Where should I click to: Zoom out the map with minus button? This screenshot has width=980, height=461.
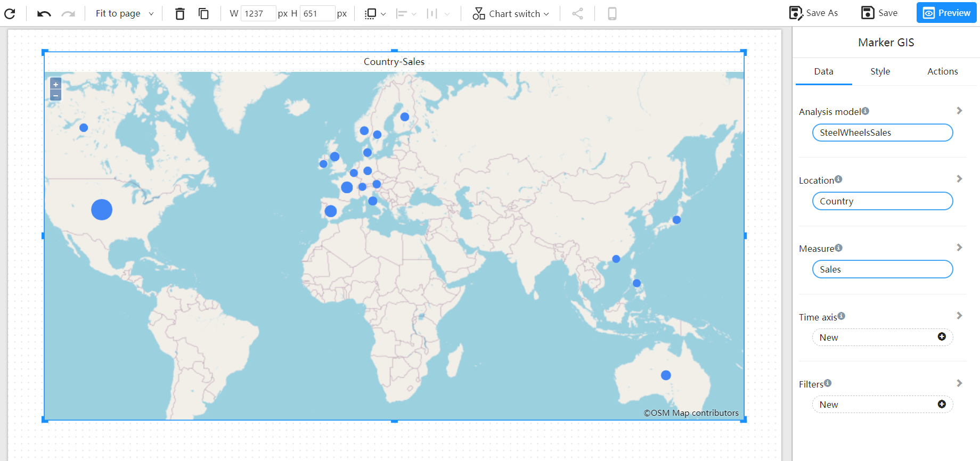[55, 95]
